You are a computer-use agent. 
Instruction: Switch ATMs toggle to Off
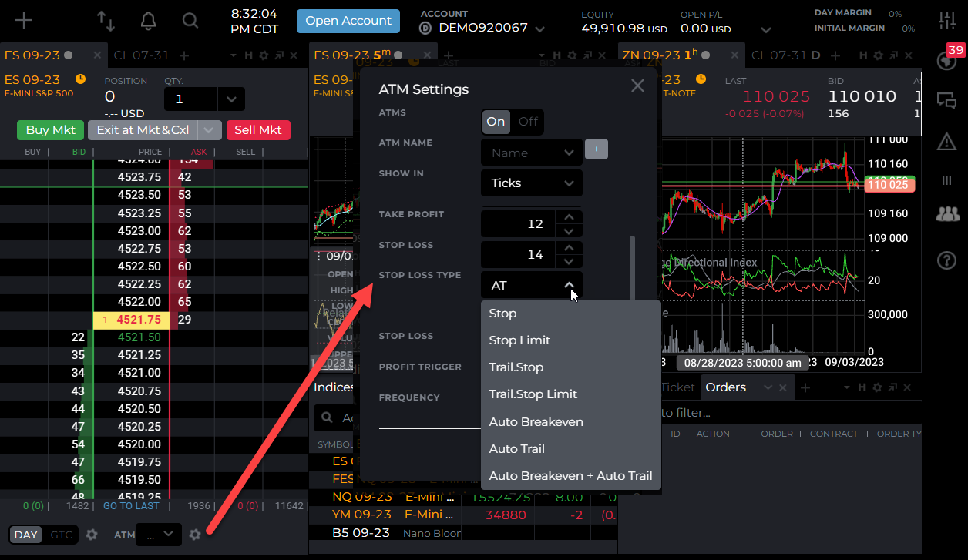click(528, 122)
